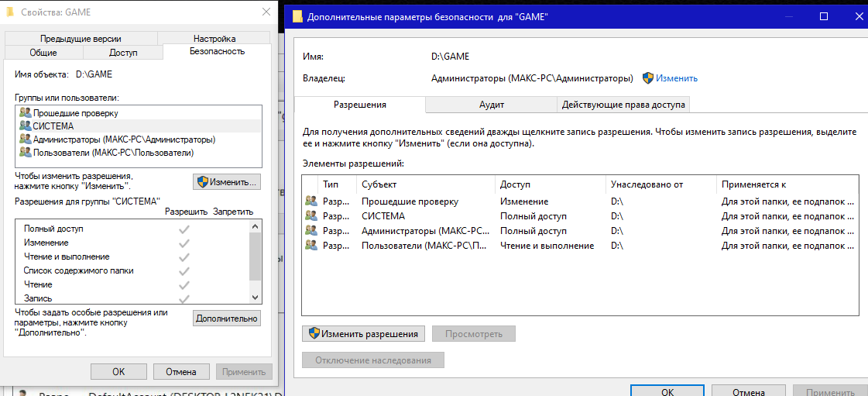The image size is (868, 396).
Task: Select СИСТЕМА in groups list
Action: point(139,126)
